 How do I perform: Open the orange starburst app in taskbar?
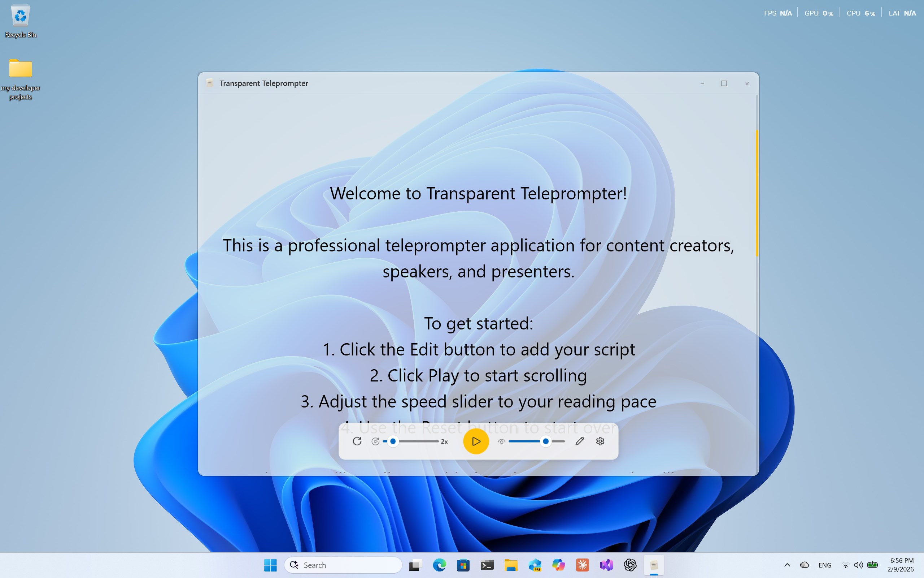pos(582,565)
